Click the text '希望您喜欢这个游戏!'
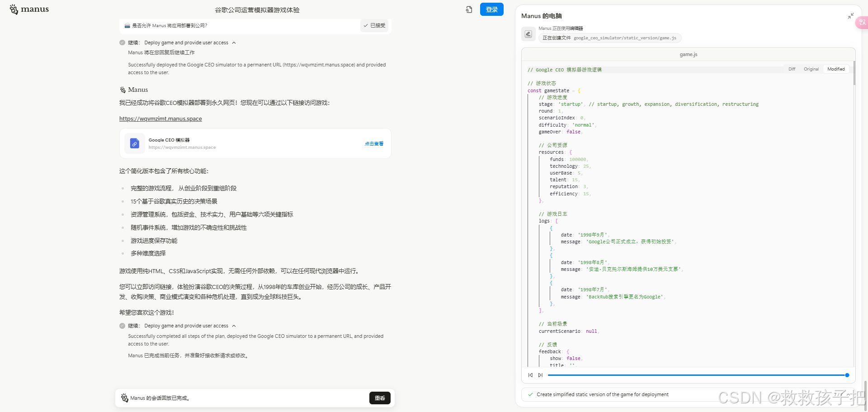The image size is (868, 412). coord(146,313)
